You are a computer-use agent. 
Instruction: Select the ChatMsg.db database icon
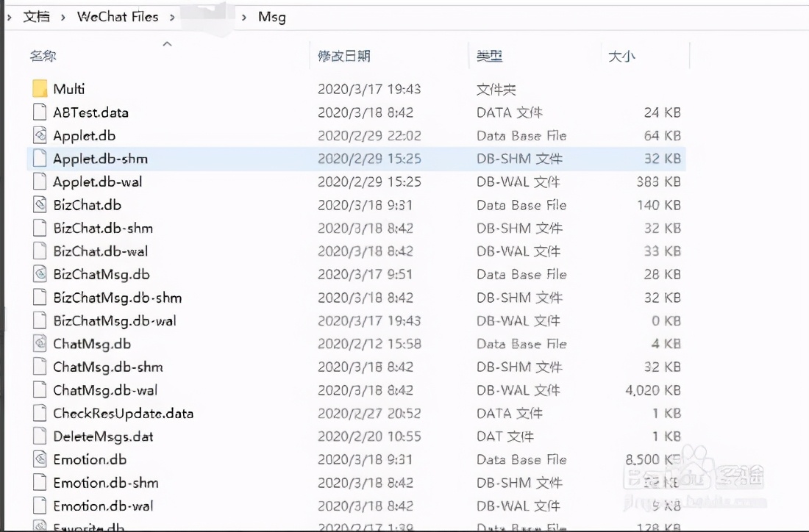point(40,343)
